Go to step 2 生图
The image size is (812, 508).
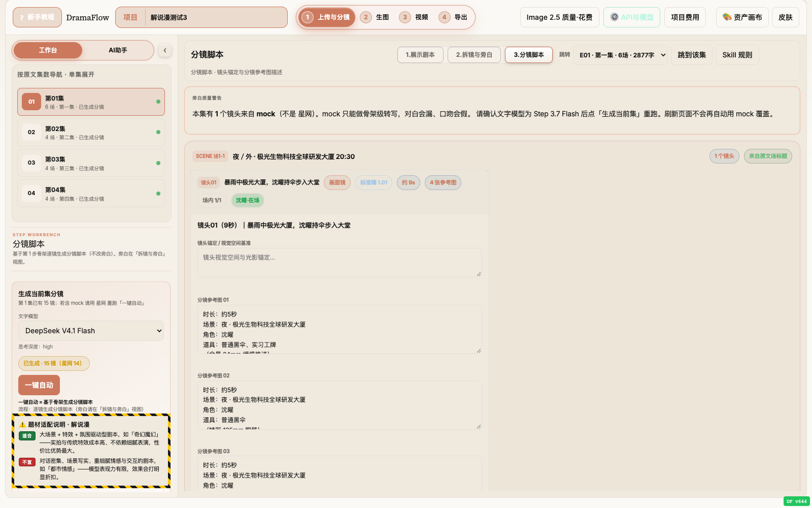click(x=375, y=17)
